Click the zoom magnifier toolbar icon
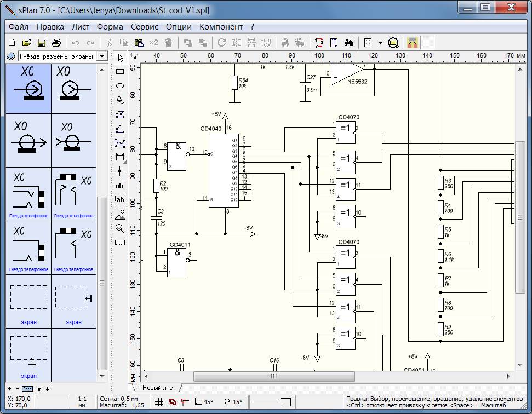 point(393,43)
